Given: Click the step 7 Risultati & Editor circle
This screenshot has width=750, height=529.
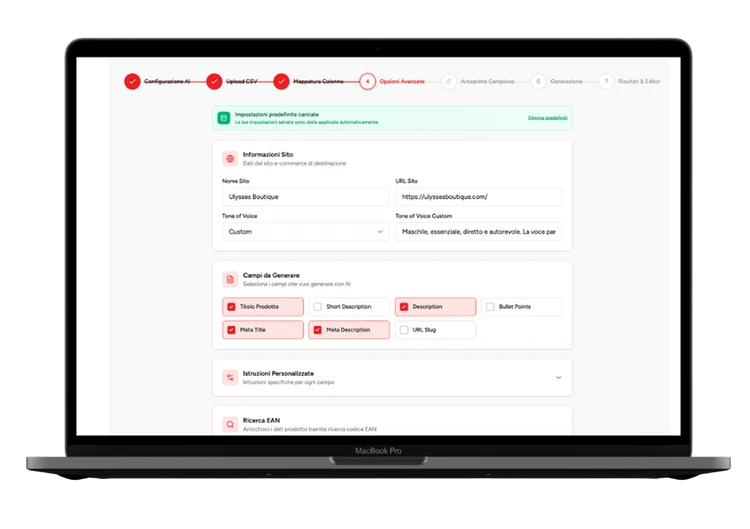Looking at the screenshot, I should coord(606,81).
